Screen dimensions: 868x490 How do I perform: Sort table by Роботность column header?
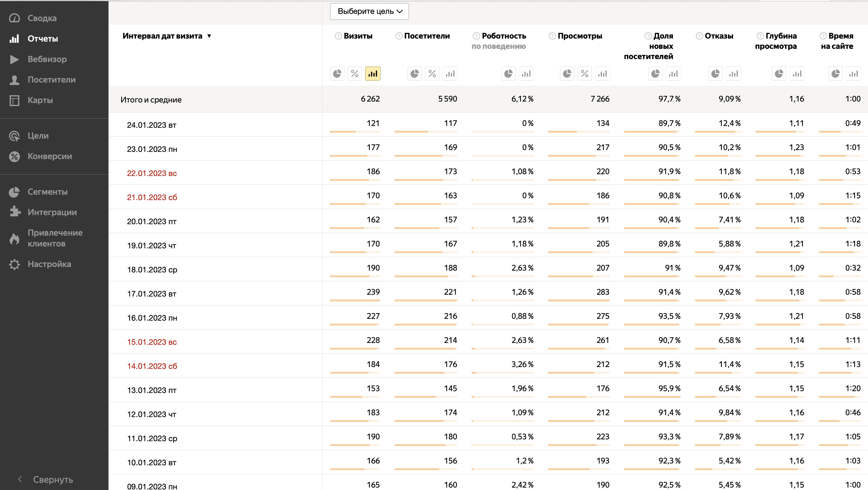504,36
